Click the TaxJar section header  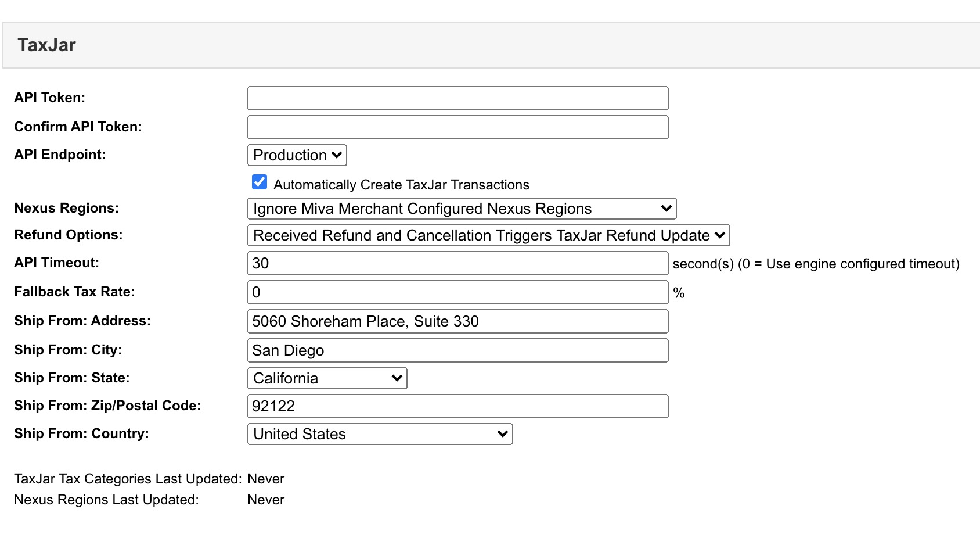pyautogui.click(x=47, y=45)
